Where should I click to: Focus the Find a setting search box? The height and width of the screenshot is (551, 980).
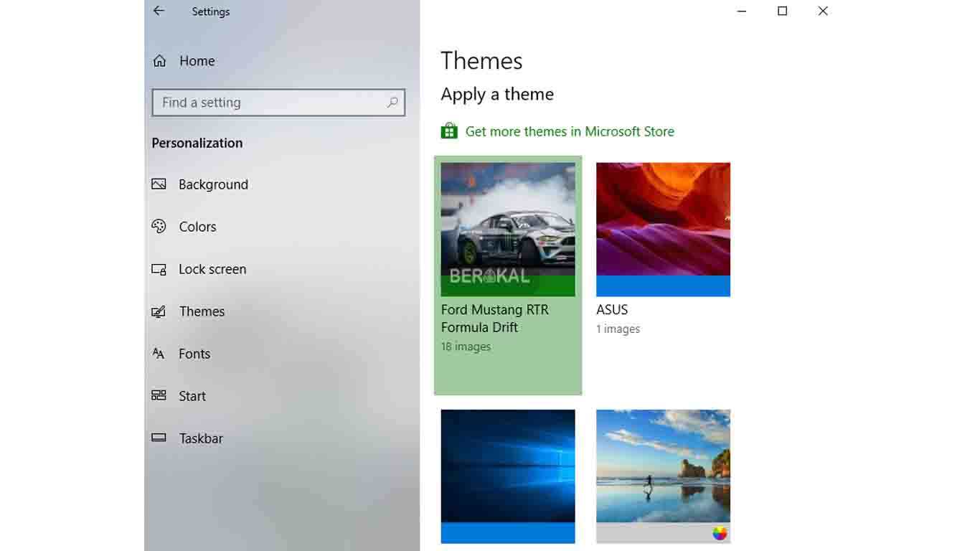278,103
